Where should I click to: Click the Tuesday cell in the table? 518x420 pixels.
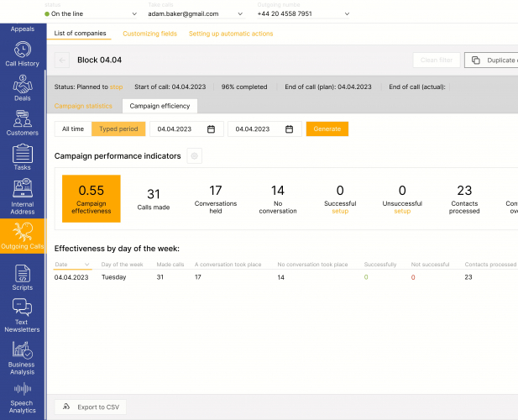point(114,277)
